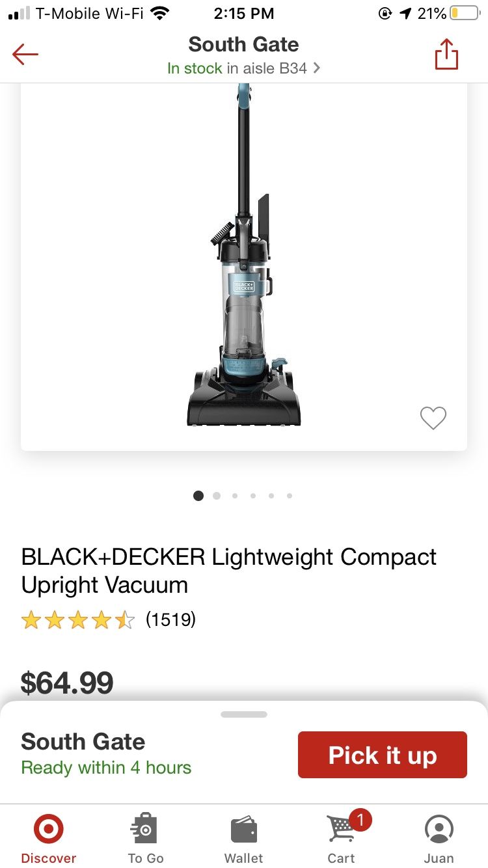488x868 pixels.
Task: Open Juan's account profile
Action: pos(439,839)
